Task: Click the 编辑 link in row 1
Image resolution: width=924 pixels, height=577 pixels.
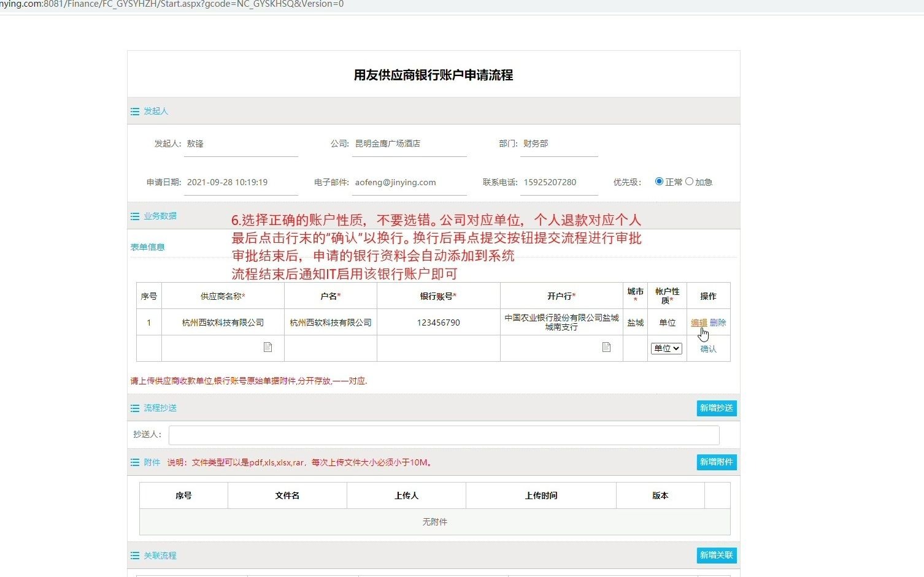Action: coord(699,323)
